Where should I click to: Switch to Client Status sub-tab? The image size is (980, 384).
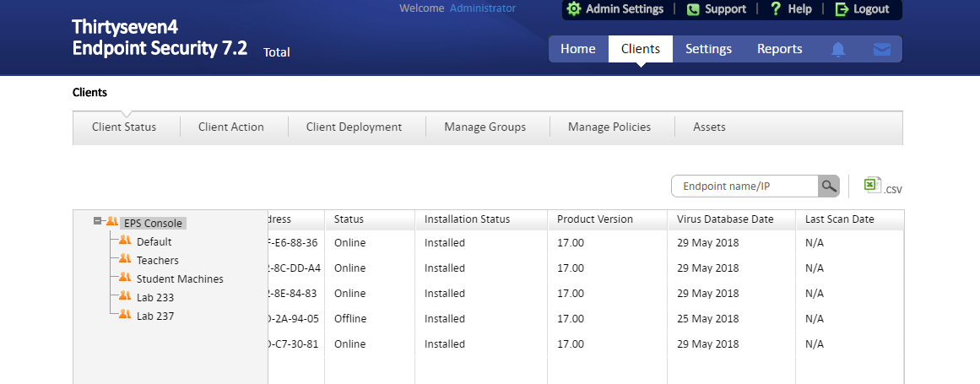point(124,127)
